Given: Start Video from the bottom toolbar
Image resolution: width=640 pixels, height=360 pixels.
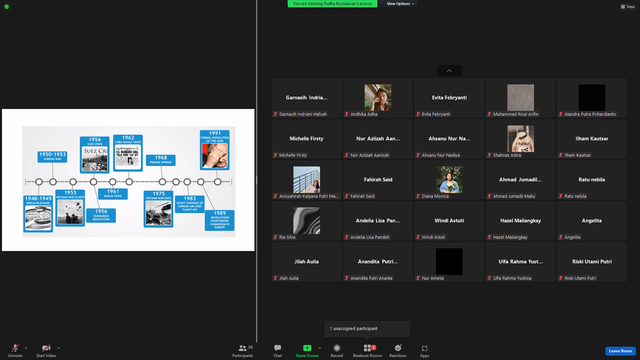Looking at the screenshot, I should tap(46, 350).
